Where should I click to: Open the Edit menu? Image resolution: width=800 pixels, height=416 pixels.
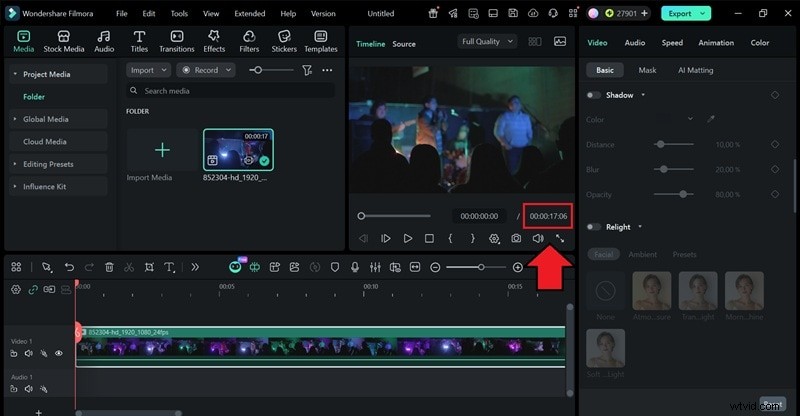pyautogui.click(x=148, y=14)
